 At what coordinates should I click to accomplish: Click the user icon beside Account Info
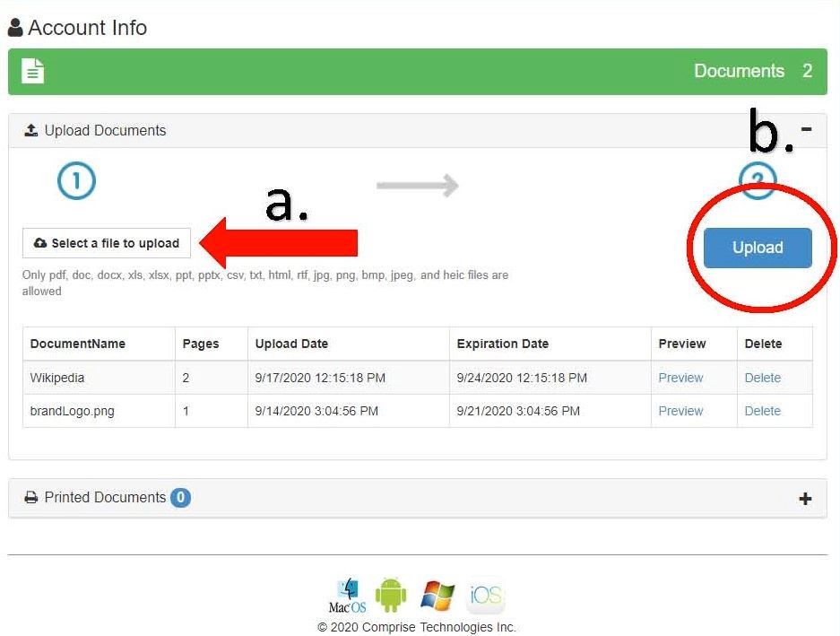15,29
